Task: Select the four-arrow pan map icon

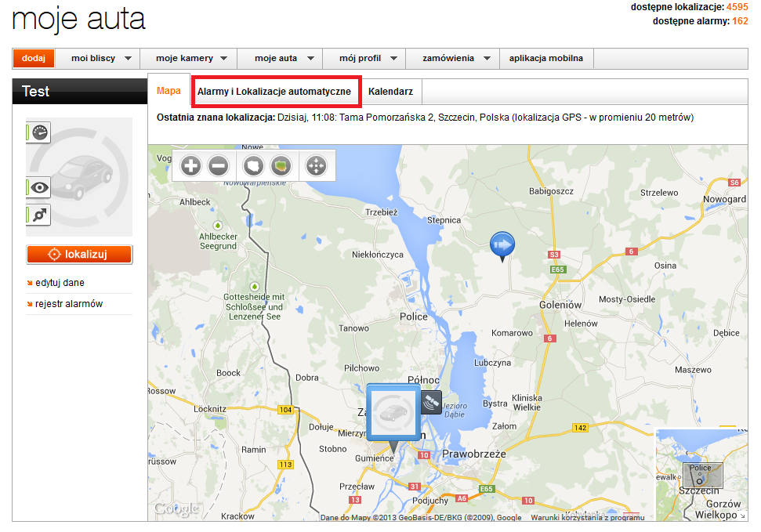Action: (316, 166)
